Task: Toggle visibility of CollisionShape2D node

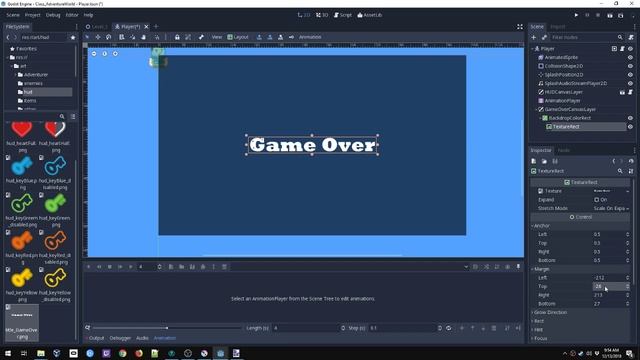Action: (x=630, y=66)
